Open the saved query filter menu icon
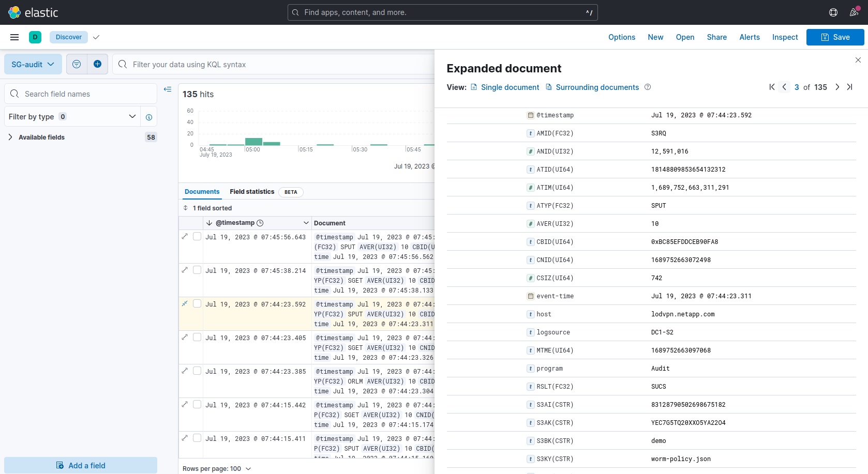 77,64
